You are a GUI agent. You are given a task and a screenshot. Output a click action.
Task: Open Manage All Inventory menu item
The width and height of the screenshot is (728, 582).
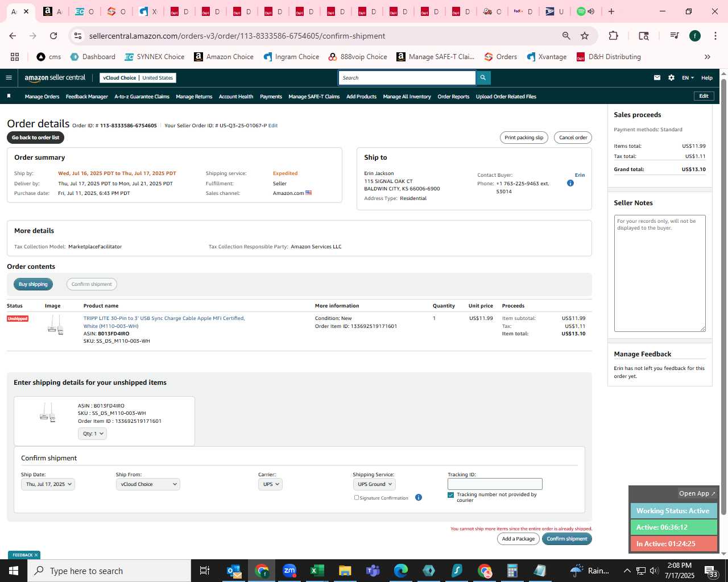pyautogui.click(x=407, y=97)
